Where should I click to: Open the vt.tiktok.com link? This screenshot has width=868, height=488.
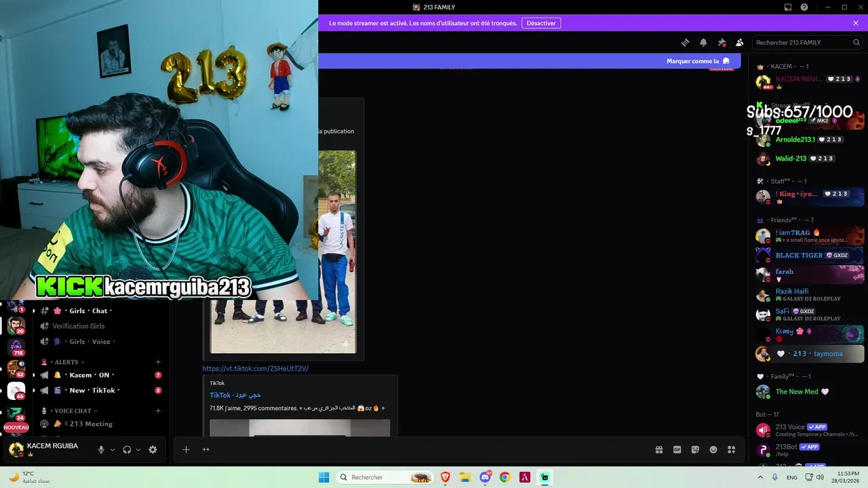(256, 369)
